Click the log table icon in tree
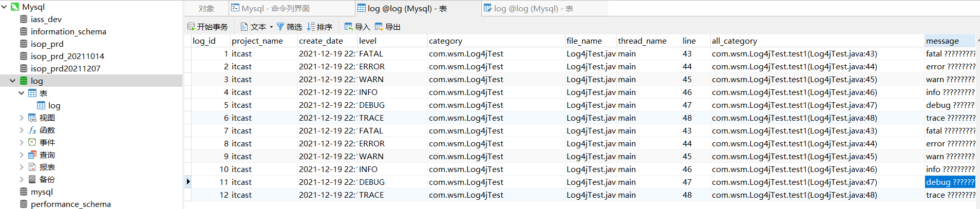Screen dimensions: 980x209 41,105
